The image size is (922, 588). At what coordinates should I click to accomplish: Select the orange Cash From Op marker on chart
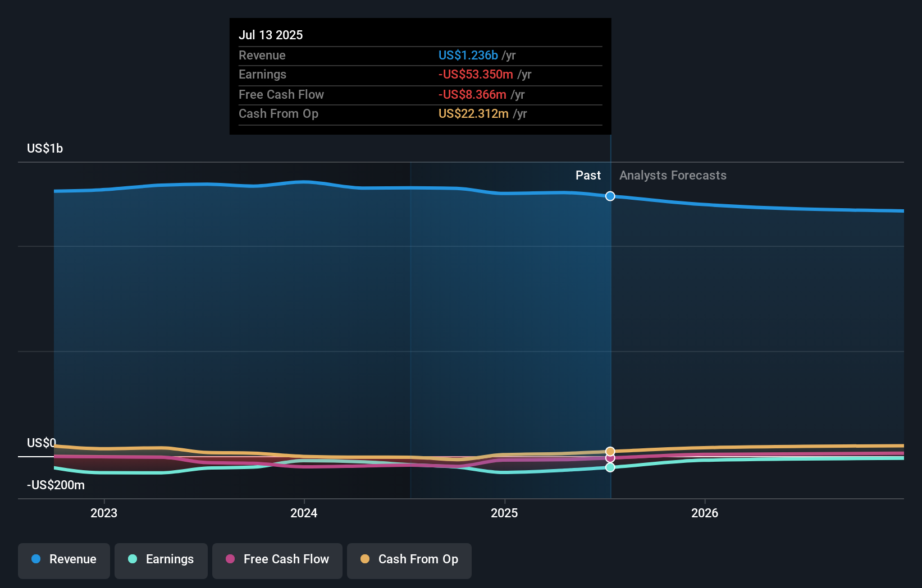[610, 451]
